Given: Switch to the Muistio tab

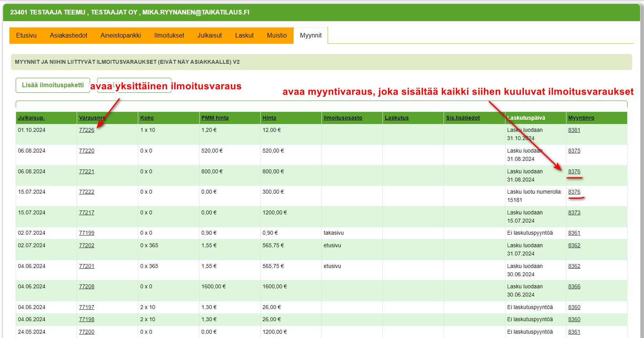Looking at the screenshot, I should coord(277,36).
